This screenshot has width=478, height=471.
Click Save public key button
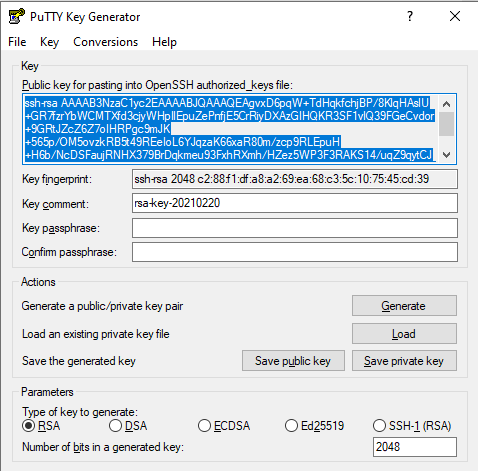point(293,361)
